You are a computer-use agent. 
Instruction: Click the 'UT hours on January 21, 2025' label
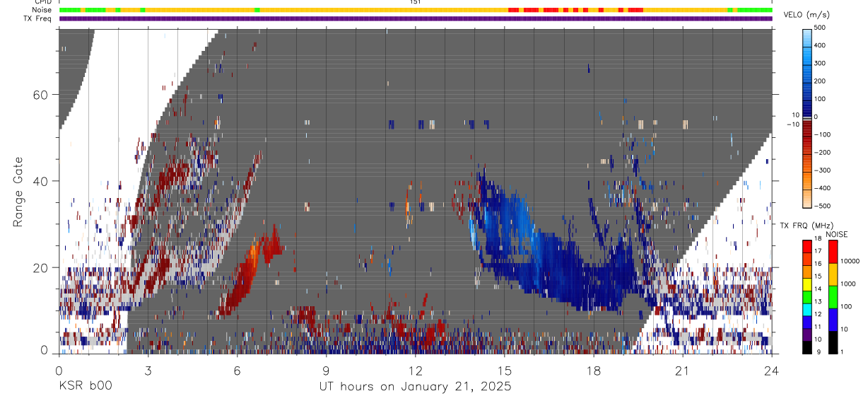[415, 387]
